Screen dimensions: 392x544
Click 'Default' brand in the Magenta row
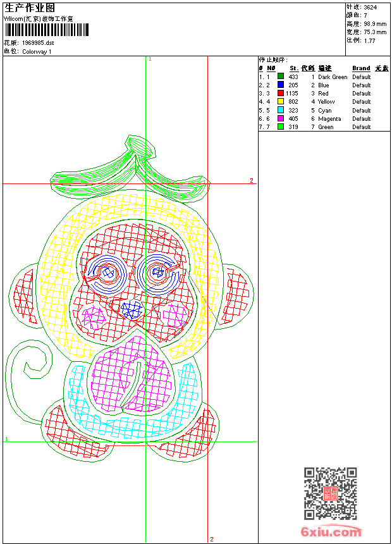point(361,119)
